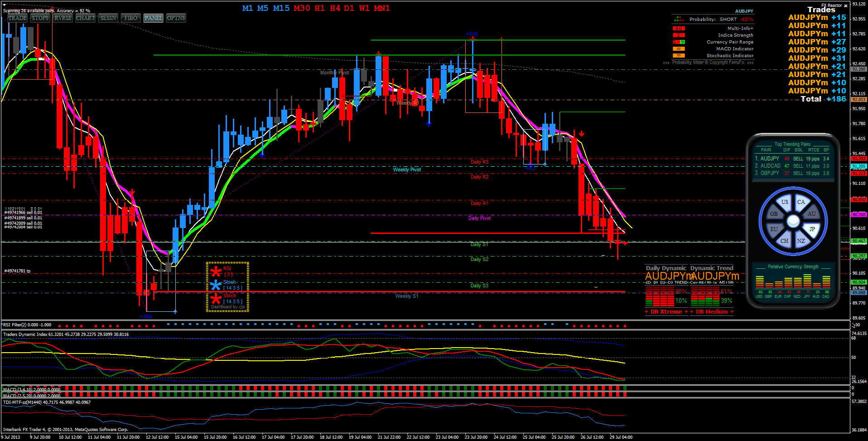Open the TRADE panel button

[18, 18]
